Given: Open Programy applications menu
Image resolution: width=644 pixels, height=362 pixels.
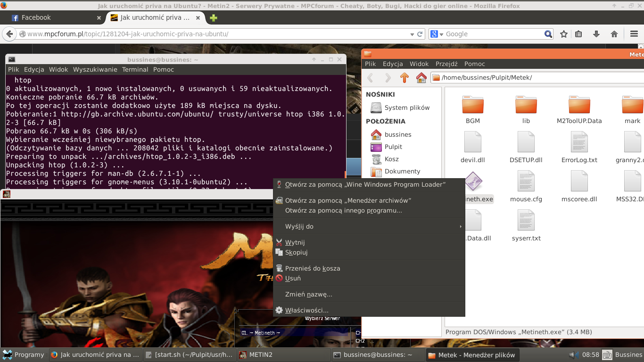Looking at the screenshot, I should click(x=24, y=354).
